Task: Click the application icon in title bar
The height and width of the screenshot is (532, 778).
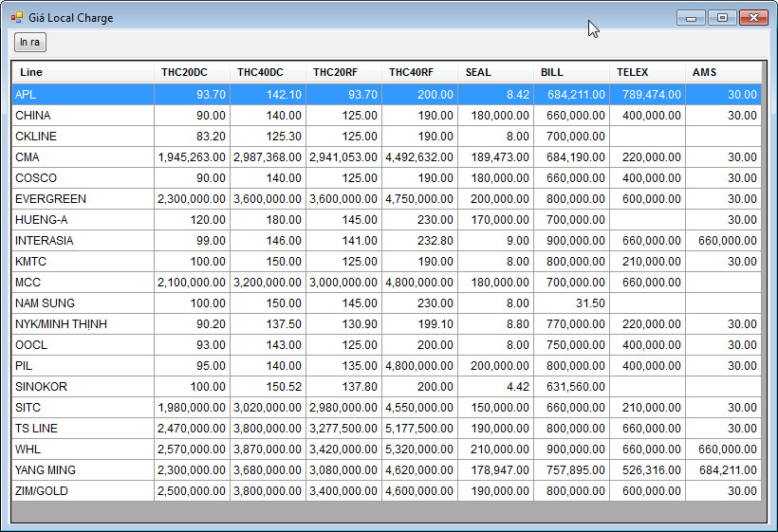Action: 17,18
